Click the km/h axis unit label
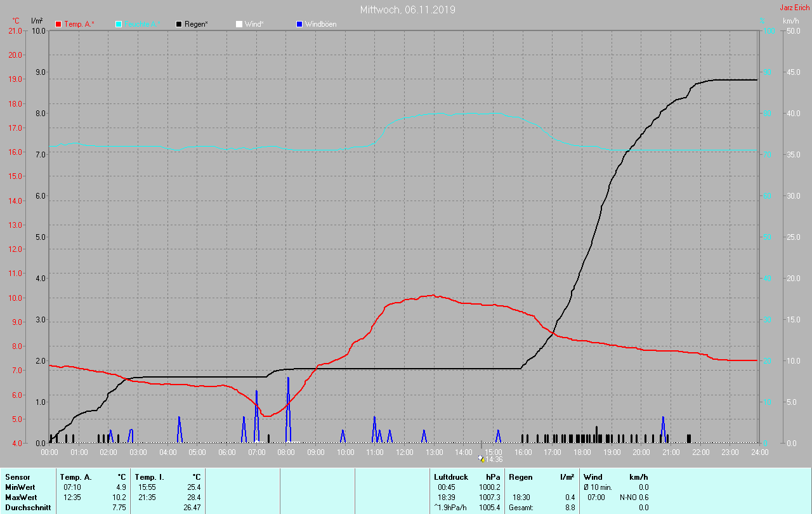This screenshot has width=812, height=514. (x=790, y=21)
